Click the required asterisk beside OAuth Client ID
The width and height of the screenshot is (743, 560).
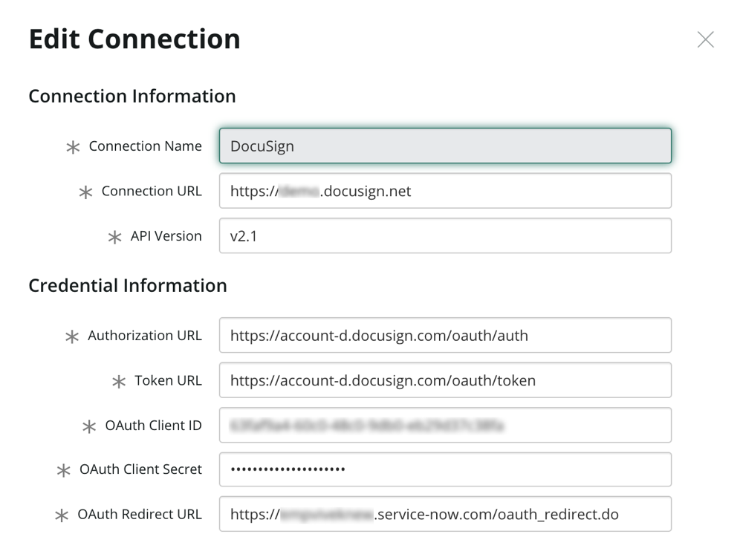[89, 427]
